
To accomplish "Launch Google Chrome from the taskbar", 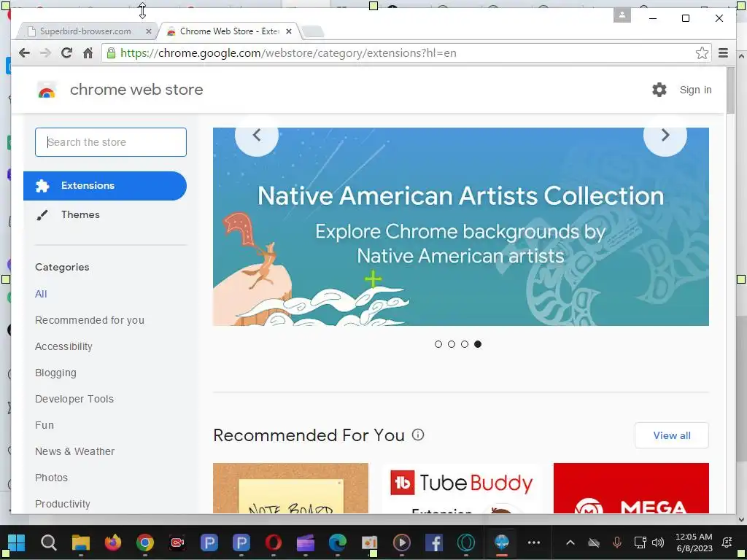I will click(x=145, y=542).
